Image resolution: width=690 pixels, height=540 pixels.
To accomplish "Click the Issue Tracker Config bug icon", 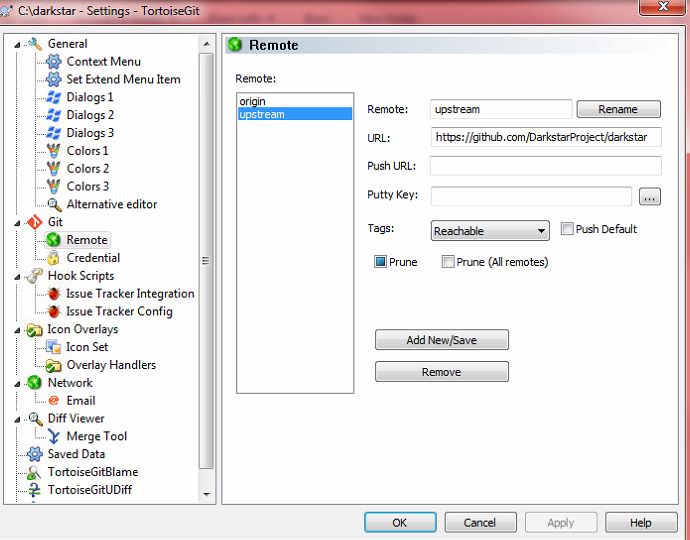I will 54,312.
